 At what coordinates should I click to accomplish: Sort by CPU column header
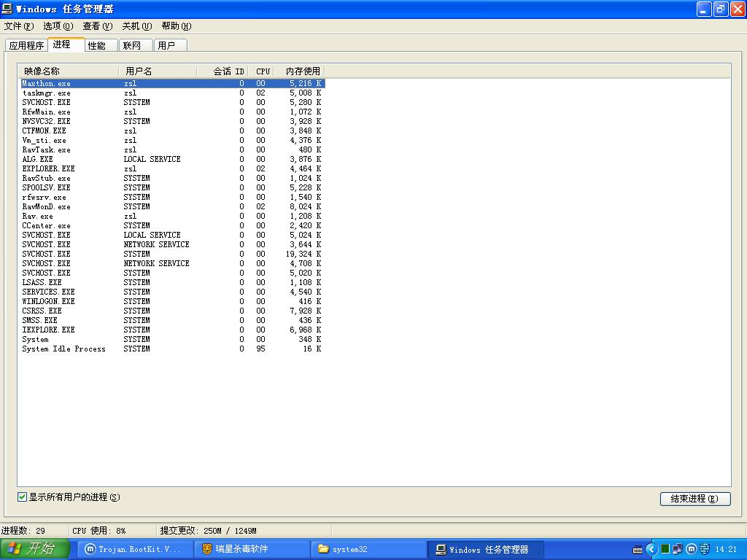[x=261, y=71]
